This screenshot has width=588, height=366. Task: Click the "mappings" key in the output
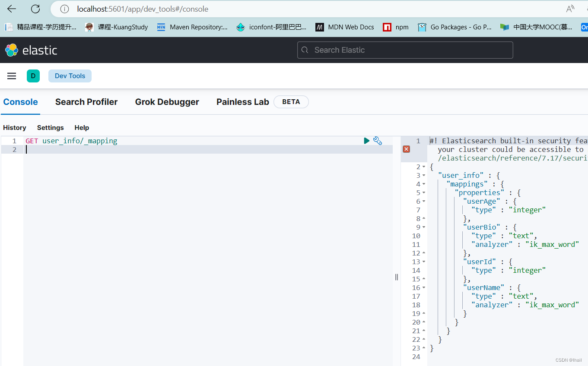(x=467, y=184)
